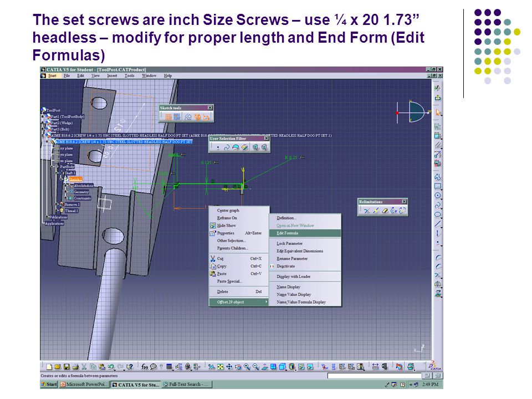The image size is (532, 399).
Task: Click the Exit workbench icon
Action: coord(438,98)
